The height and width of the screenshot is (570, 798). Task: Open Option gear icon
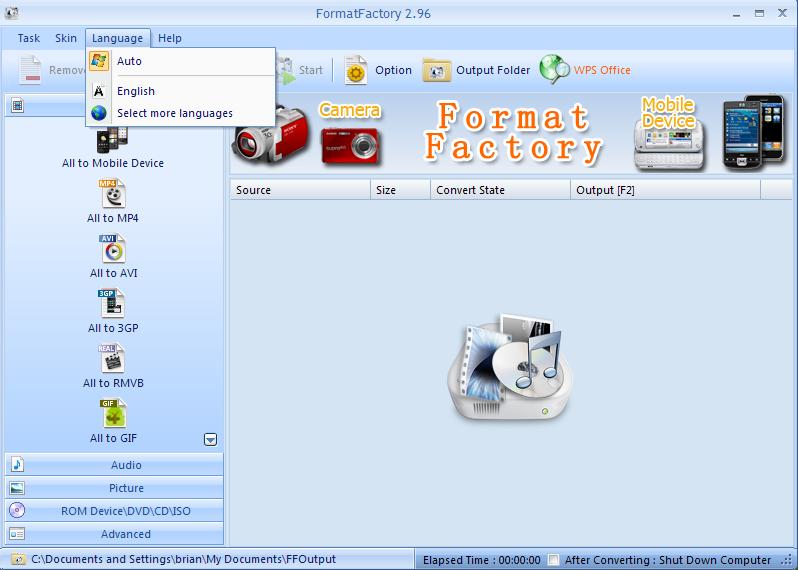pyautogui.click(x=356, y=70)
